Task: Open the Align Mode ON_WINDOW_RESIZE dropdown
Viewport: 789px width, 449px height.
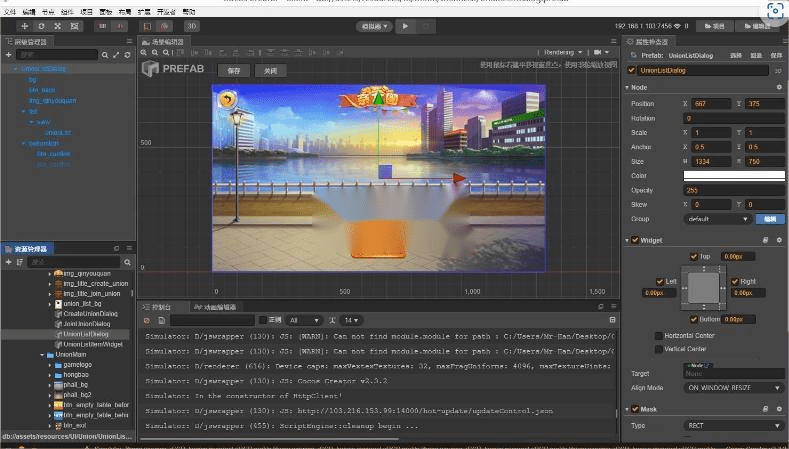Action: click(734, 388)
